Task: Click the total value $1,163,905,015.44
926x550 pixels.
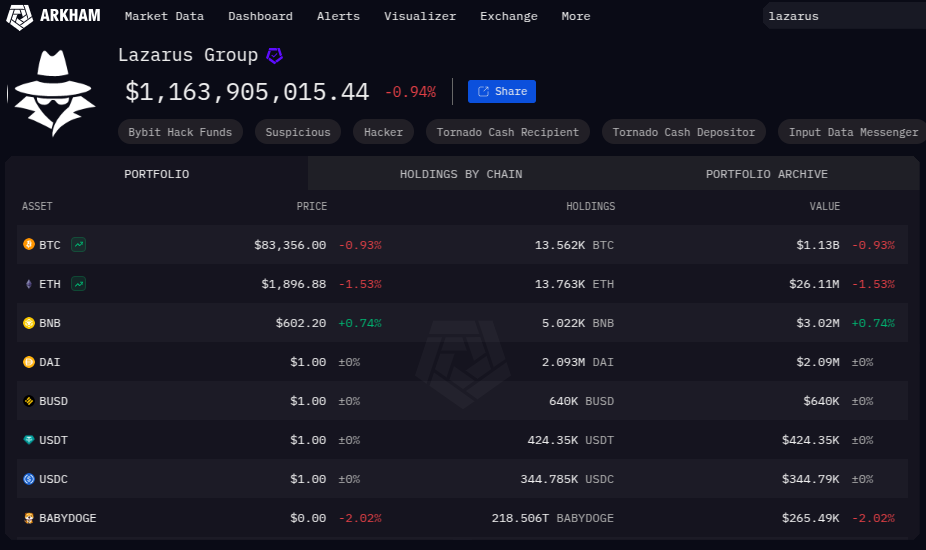Action: pyautogui.click(x=247, y=92)
